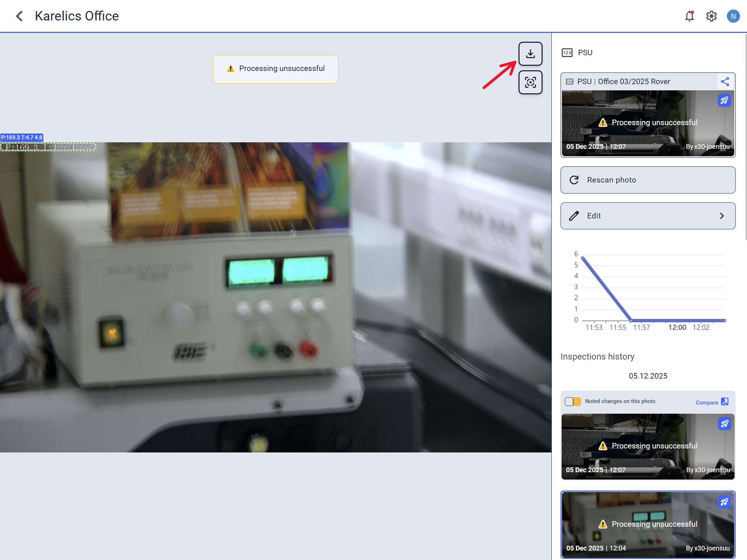Click rocket icon on 12:04 inspection thumbnail
The image size is (747, 560).
point(724,502)
